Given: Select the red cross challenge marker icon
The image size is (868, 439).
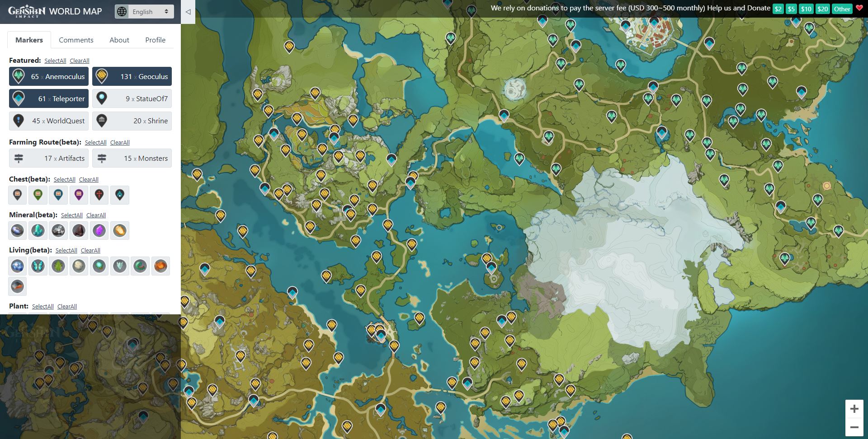Looking at the screenshot, I should point(99,195).
